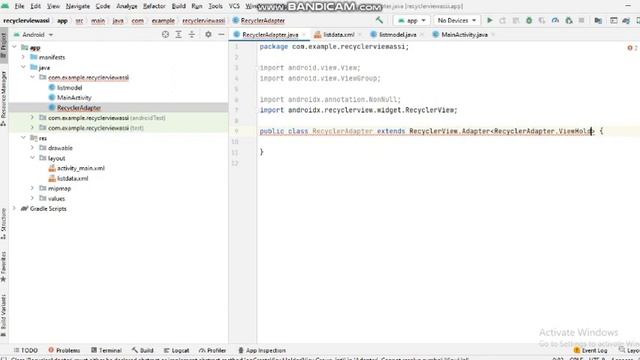Image resolution: width=640 pixels, height=360 pixels.
Task: Open the VCS menu
Action: pyautogui.click(x=234, y=6)
